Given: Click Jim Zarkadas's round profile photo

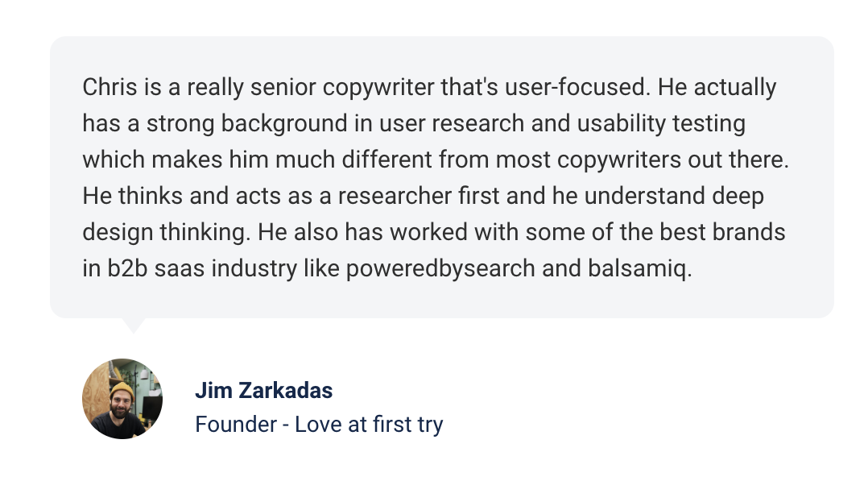Looking at the screenshot, I should tap(122, 399).
